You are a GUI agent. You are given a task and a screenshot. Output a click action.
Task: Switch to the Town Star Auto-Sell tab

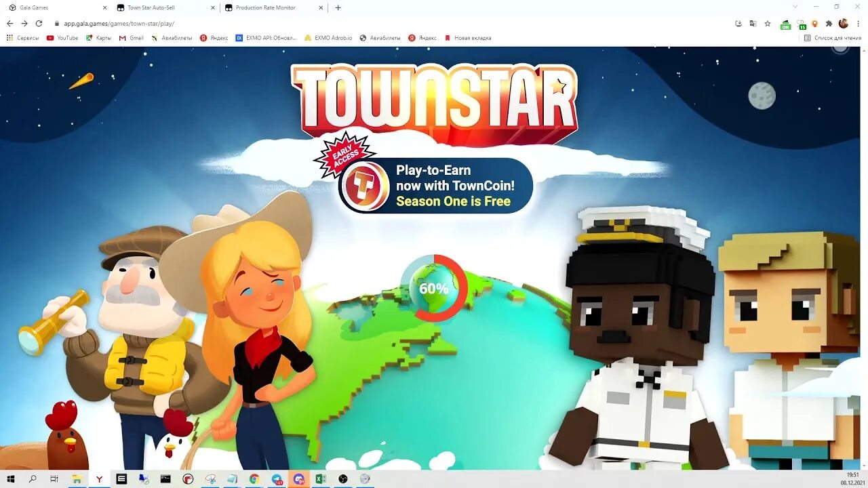tap(165, 7)
